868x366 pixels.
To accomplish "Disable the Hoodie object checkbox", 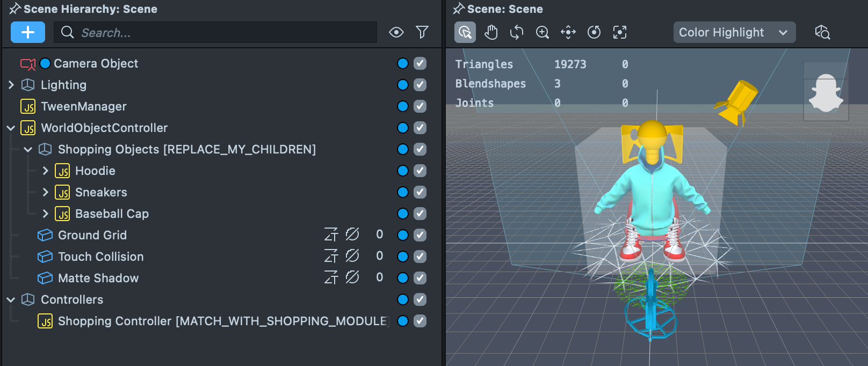I will (420, 171).
